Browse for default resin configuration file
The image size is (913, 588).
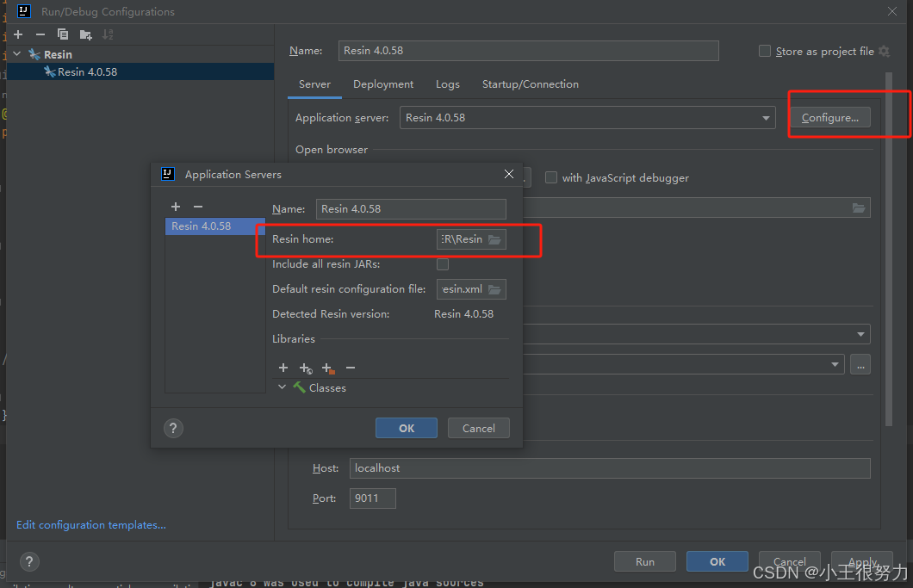pyautogui.click(x=494, y=289)
